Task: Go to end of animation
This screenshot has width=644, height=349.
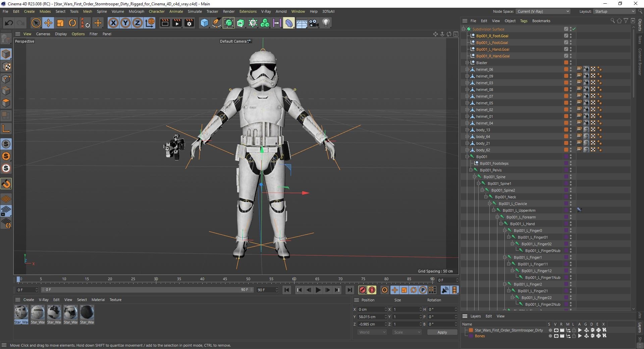Action: click(350, 290)
